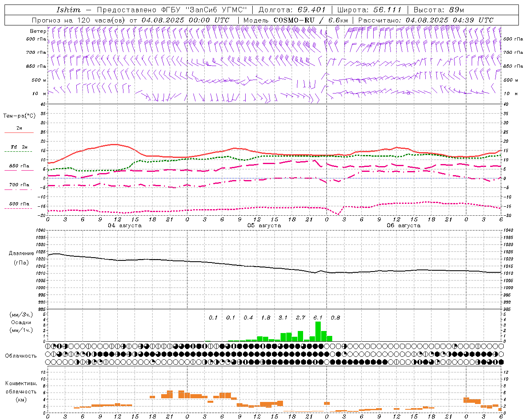Click the "04 августа" date label
This screenshot has height=420, width=525.
[x=125, y=226]
